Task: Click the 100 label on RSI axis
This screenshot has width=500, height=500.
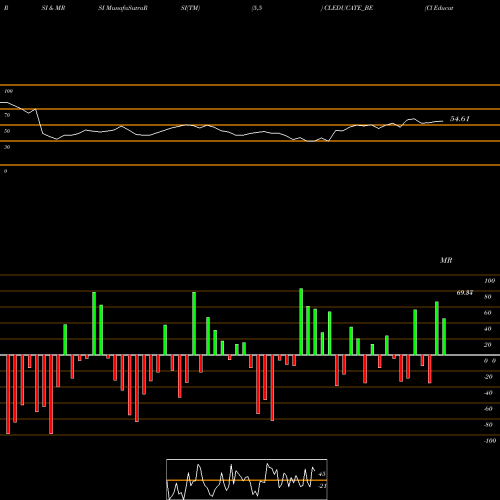Action: tap(8, 91)
